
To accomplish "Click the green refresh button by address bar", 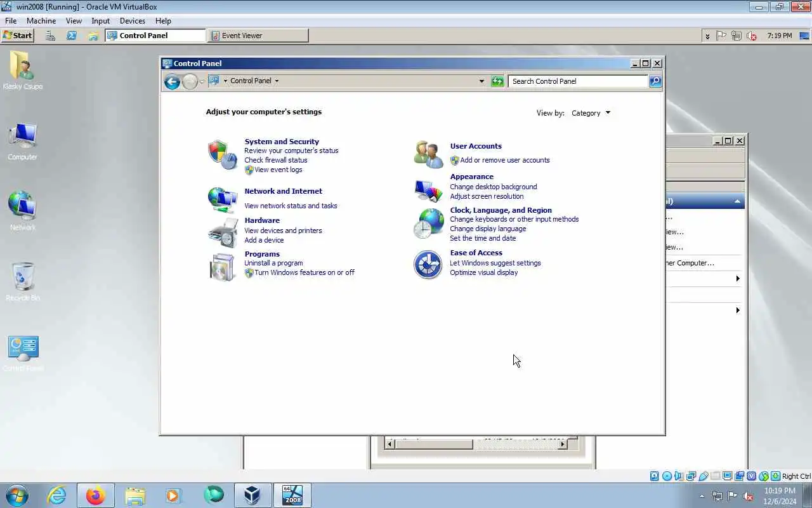I will click(x=497, y=81).
